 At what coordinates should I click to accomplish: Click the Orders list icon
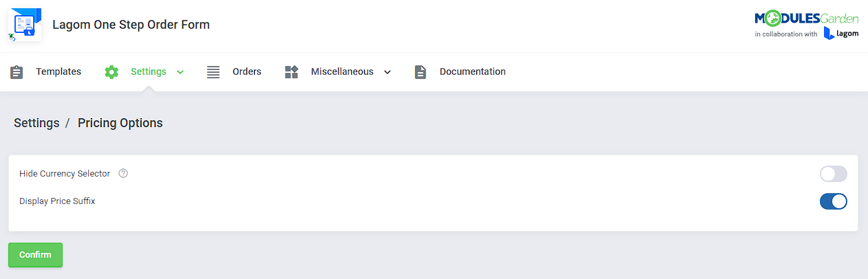(213, 71)
